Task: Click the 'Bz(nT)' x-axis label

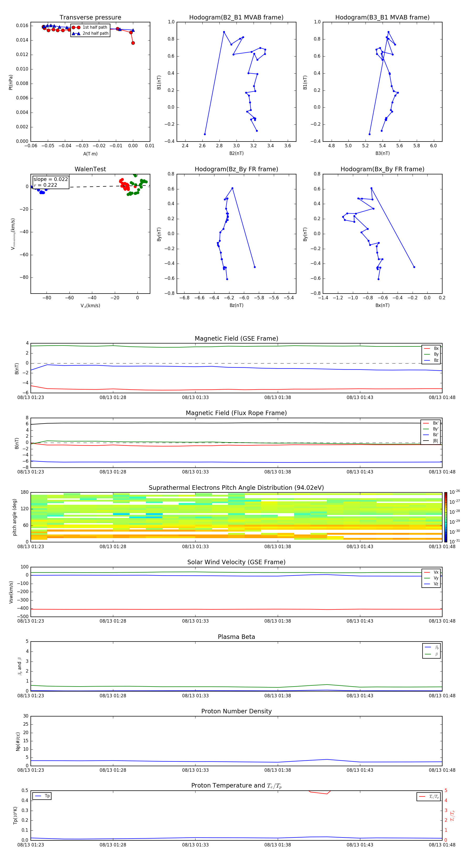Action: [236, 305]
